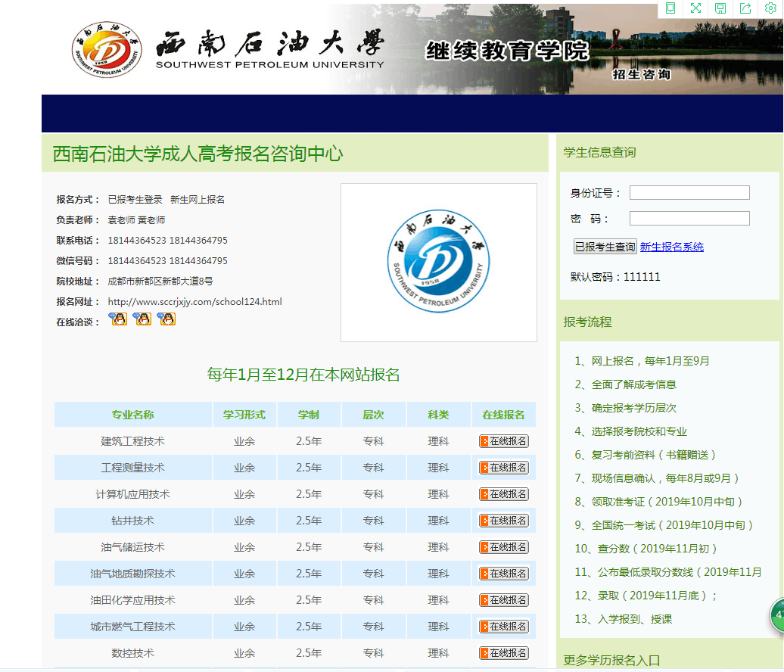This screenshot has width=784, height=672.
Task: Click step 2、全面了解成考信息
Action: pos(626,384)
